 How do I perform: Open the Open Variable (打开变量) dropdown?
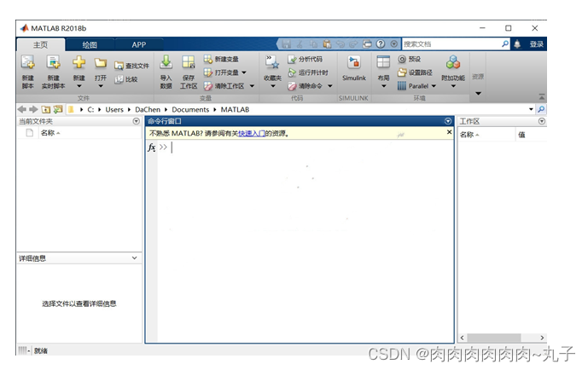244,72
